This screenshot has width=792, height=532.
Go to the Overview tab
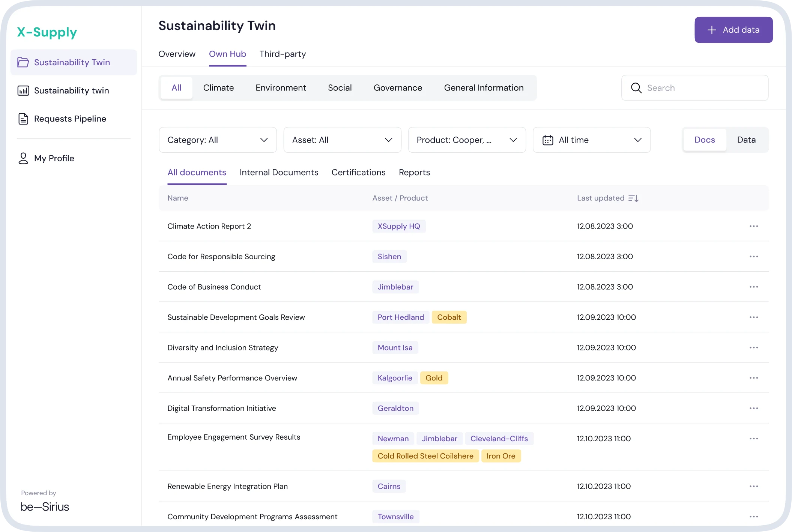click(x=177, y=54)
